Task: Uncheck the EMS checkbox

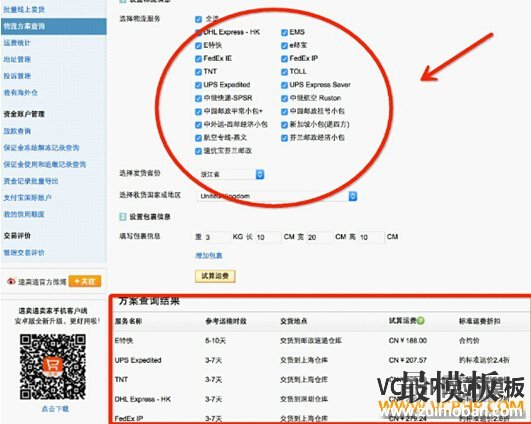Action: click(x=284, y=33)
